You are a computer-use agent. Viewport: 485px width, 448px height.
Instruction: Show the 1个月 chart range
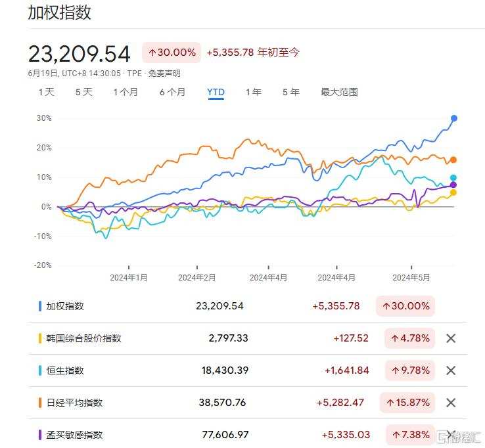(126, 92)
